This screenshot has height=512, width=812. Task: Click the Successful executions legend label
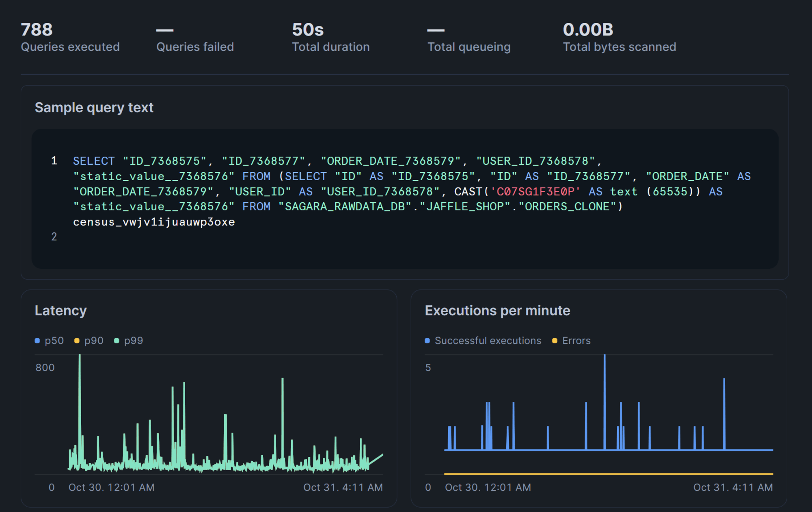pyautogui.click(x=488, y=341)
